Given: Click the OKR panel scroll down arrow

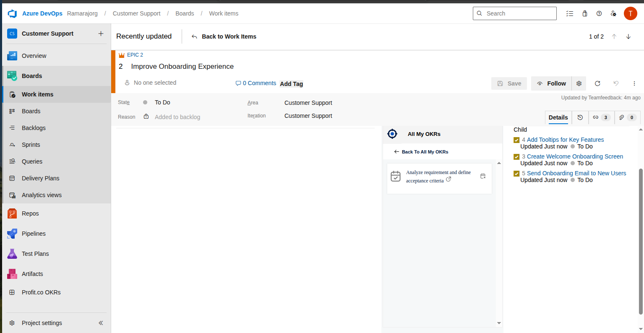Looking at the screenshot, I should point(499,323).
